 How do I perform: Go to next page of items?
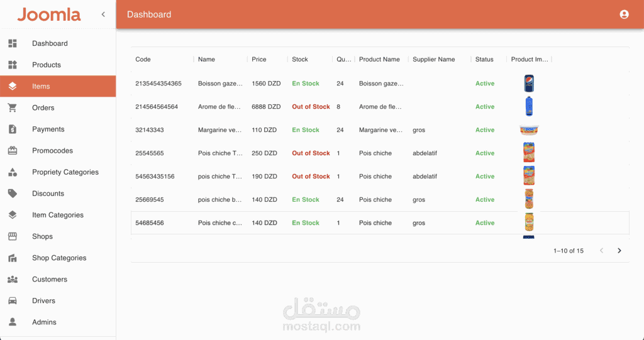619,251
